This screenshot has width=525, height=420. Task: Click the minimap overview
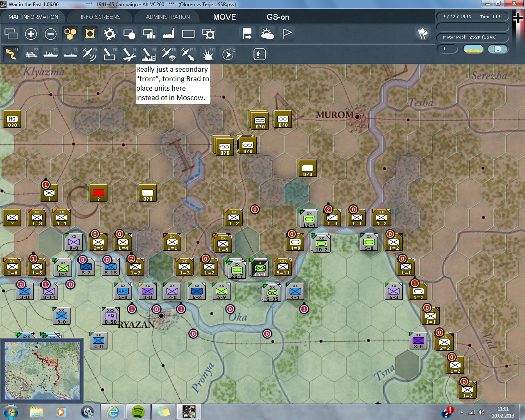[42, 371]
